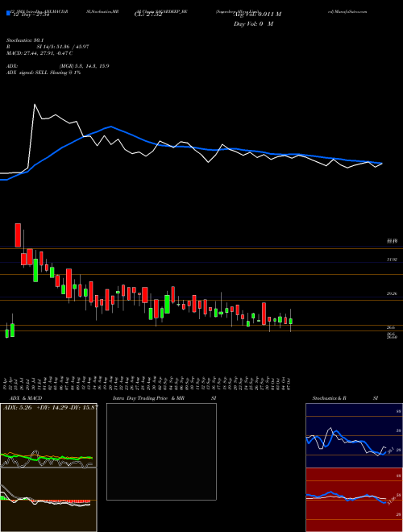This screenshot has height=532, width=403.
Task: Click 'ADX: 5.26 +DY: 14.29 -DY: 15.87' readout
Action: 50,407
